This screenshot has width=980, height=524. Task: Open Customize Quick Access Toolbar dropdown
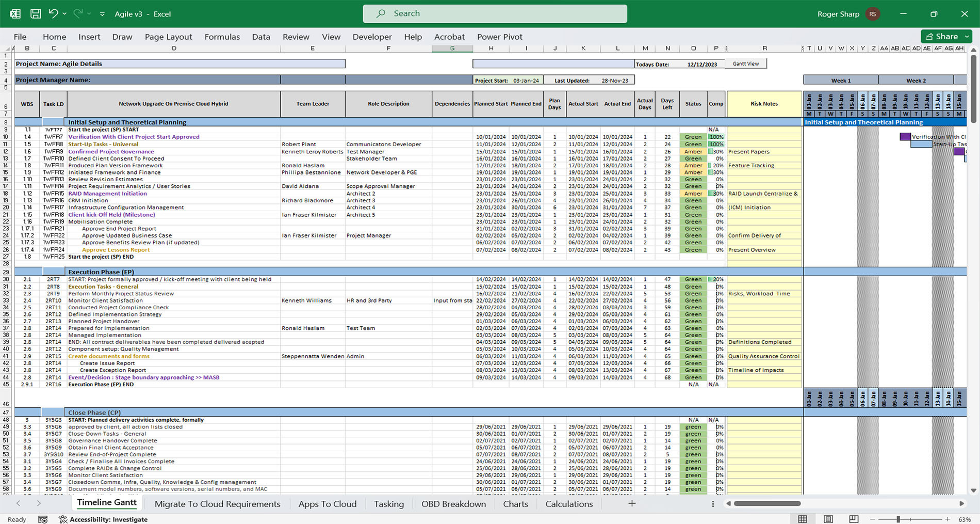click(102, 14)
